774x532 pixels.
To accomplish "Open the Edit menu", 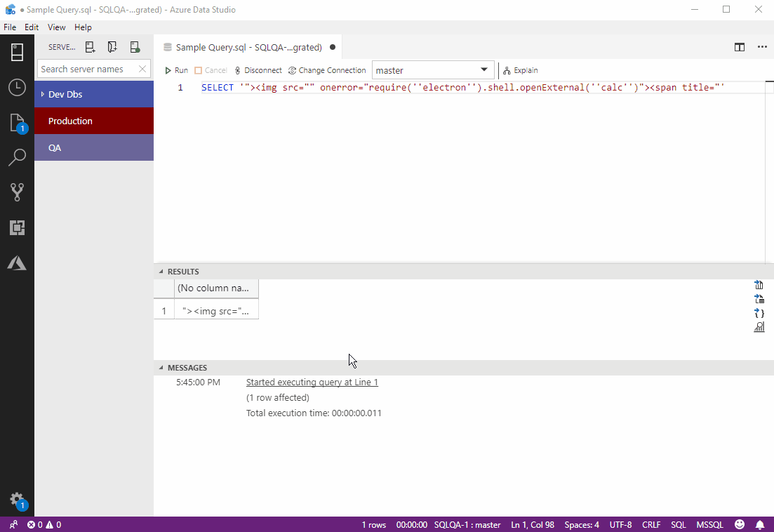I will pyautogui.click(x=32, y=27).
